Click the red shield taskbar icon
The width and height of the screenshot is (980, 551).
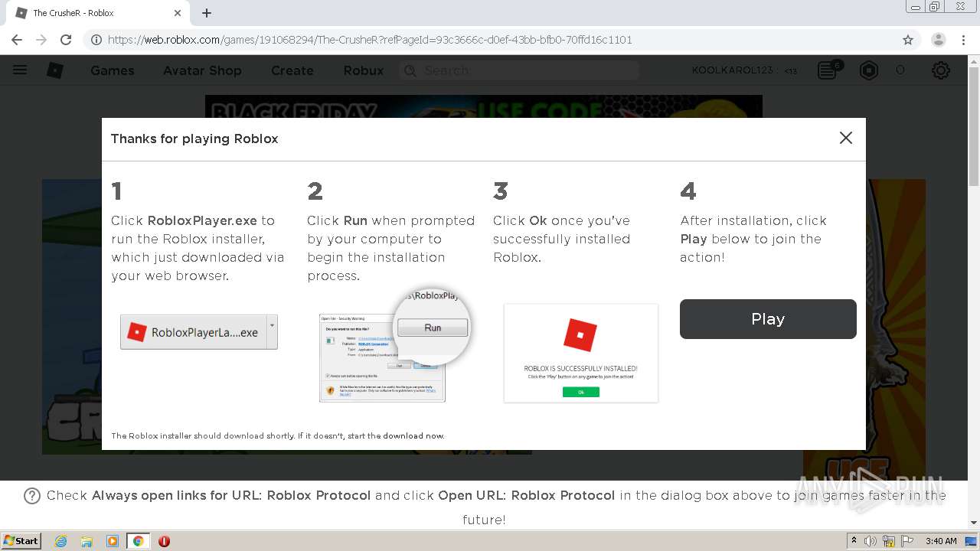[164, 541]
